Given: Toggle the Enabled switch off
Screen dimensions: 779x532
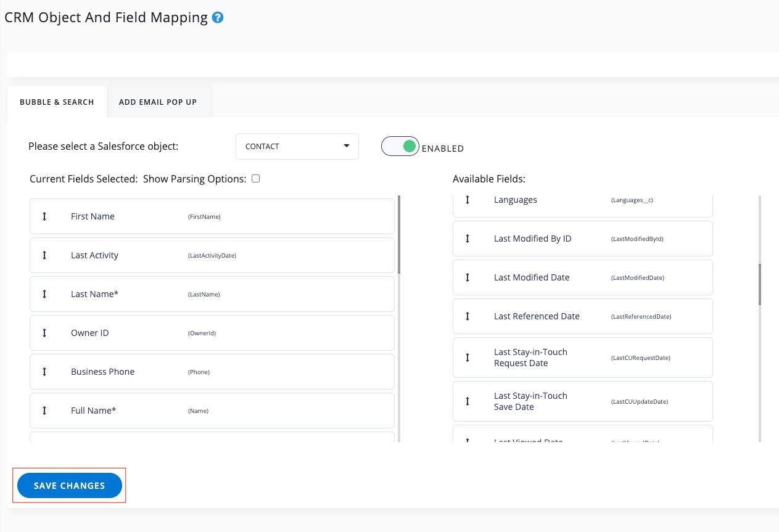Looking at the screenshot, I should 401,147.
